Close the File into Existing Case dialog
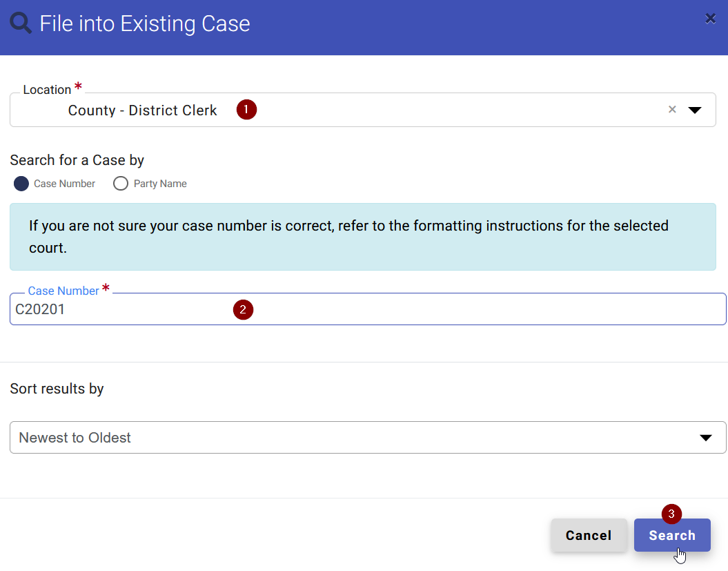The width and height of the screenshot is (728, 571). pos(711,19)
